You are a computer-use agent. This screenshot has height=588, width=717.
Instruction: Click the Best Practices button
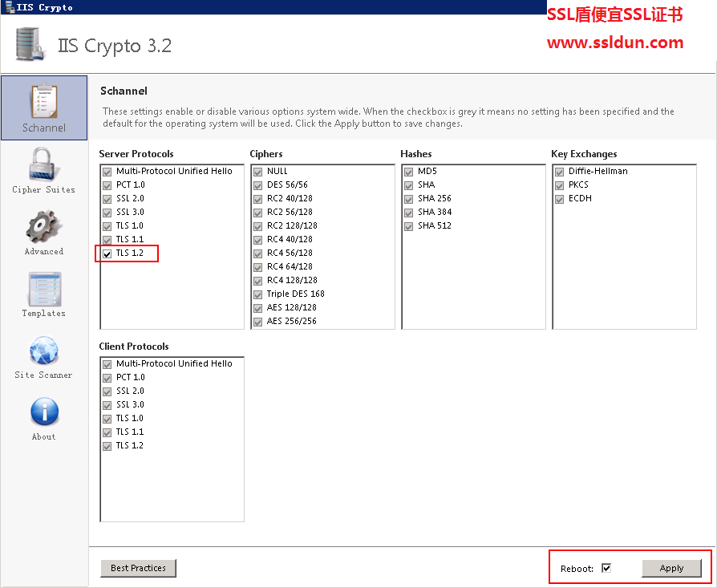tap(138, 568)
